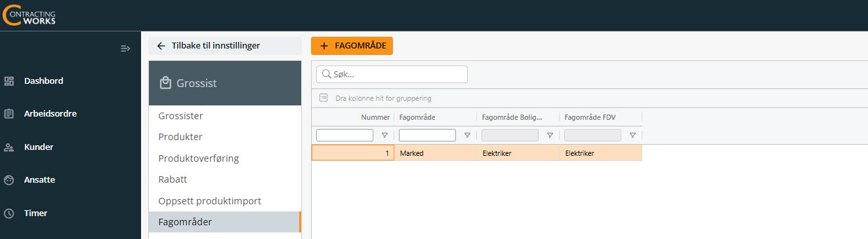Click the Fagområde Bolig filter input box
The width and height of the screenshot is (868, 239).
[x=510, y=136]
